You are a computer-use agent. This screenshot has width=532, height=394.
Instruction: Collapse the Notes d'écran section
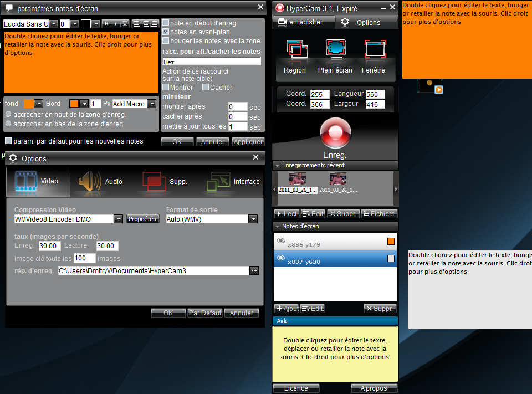coord(277,226)
